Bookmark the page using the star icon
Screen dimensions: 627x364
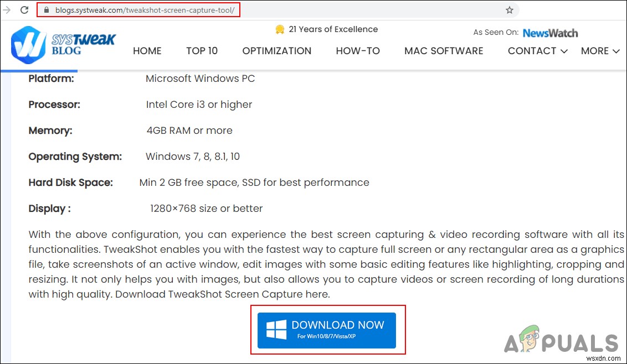click(508, 9)
